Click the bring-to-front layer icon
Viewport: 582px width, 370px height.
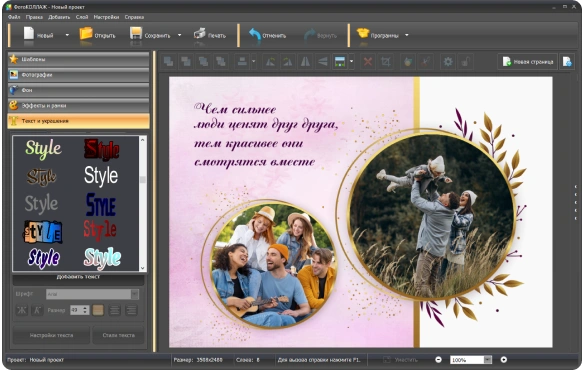click(169, 61)
